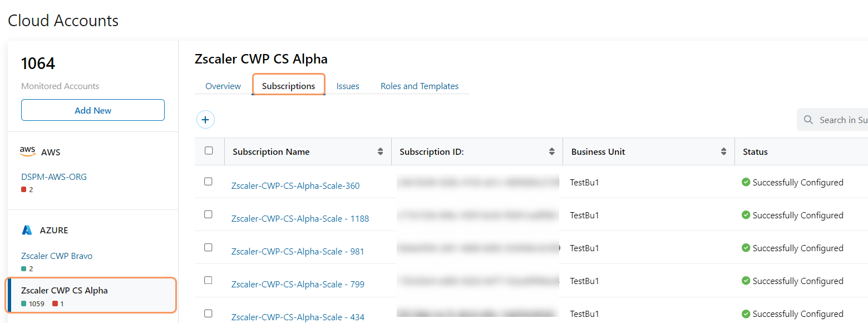
Task: Check the Zscaler-CWP-CS-Alpha-Scale-360 row checkbox
Action: [x=208, y=182]
